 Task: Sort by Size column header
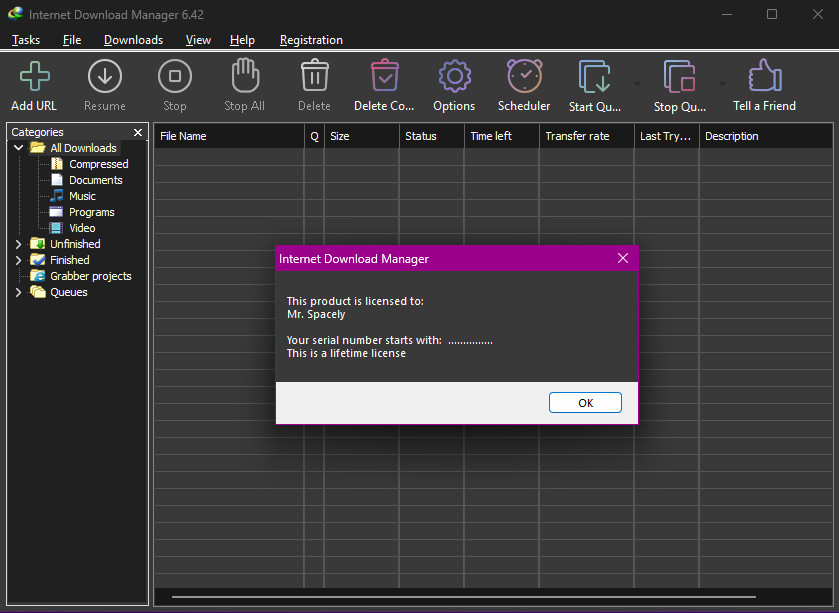(362, 136)
